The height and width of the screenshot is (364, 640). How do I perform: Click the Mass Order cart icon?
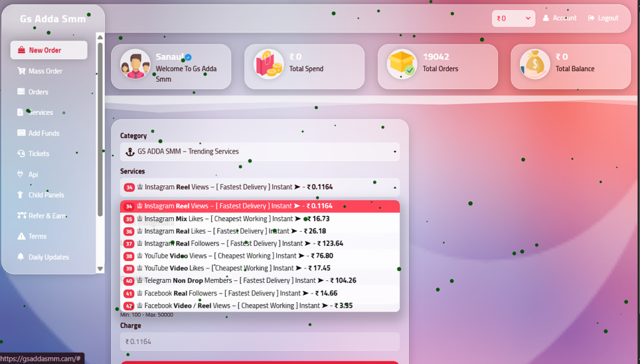pos(21,71)
